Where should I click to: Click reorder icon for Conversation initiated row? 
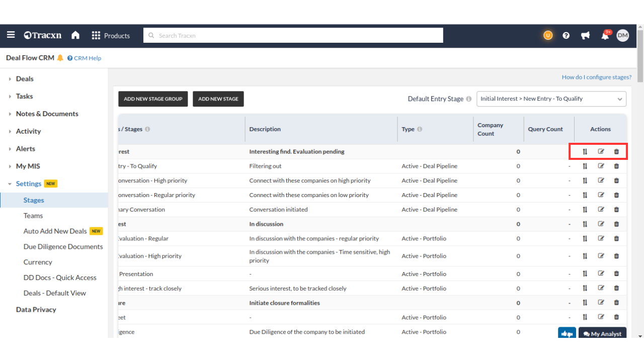pos(585,210)
